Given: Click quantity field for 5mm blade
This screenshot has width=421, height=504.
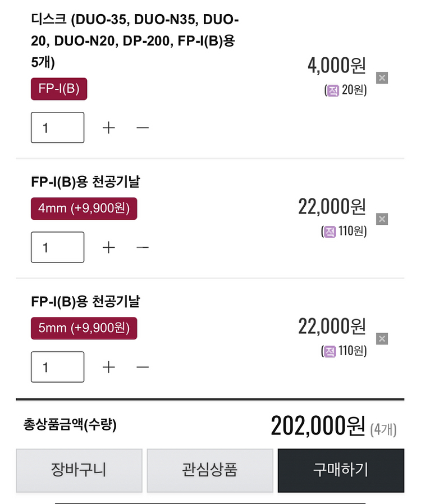Looking at the screenshot, I should pyautogui.click(x=57, y=367).
